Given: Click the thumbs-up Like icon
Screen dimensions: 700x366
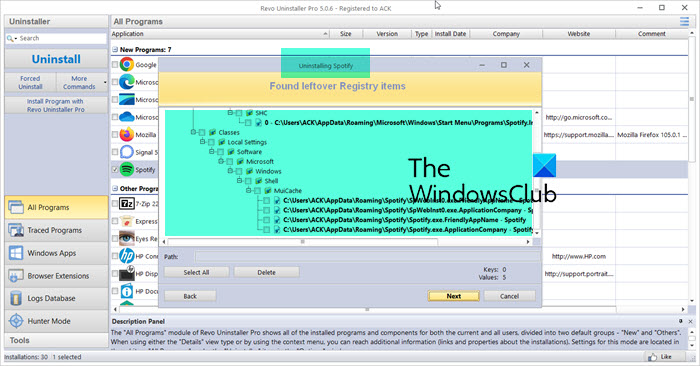Looking at the screenshot, I should click(x=652, y=357).
